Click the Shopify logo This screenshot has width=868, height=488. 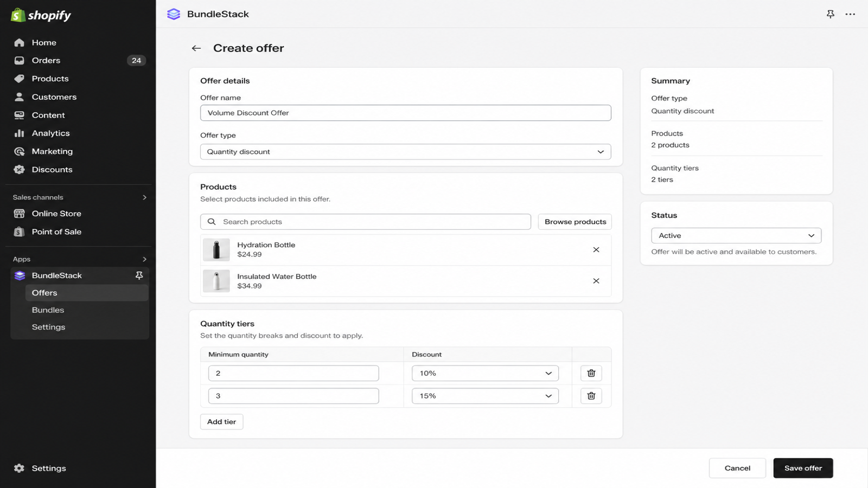pos(41,15)
